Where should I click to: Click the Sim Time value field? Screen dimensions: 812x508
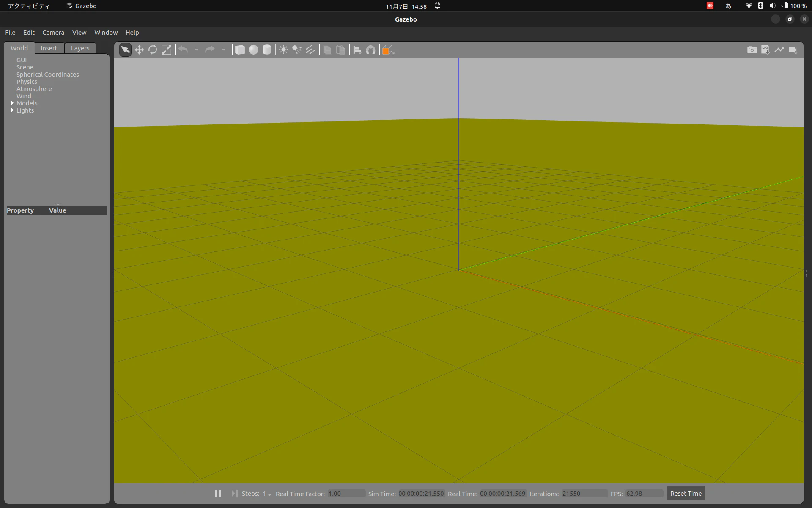click(421, 494)
